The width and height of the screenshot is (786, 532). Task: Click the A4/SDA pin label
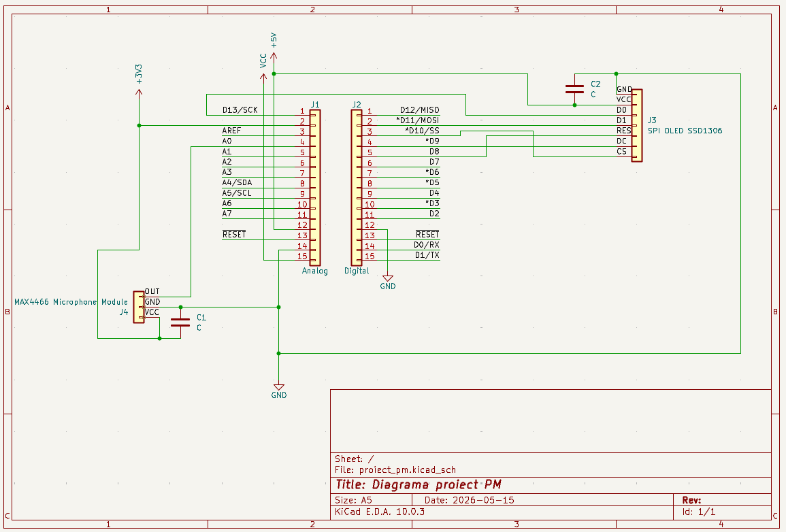(237, 182)
